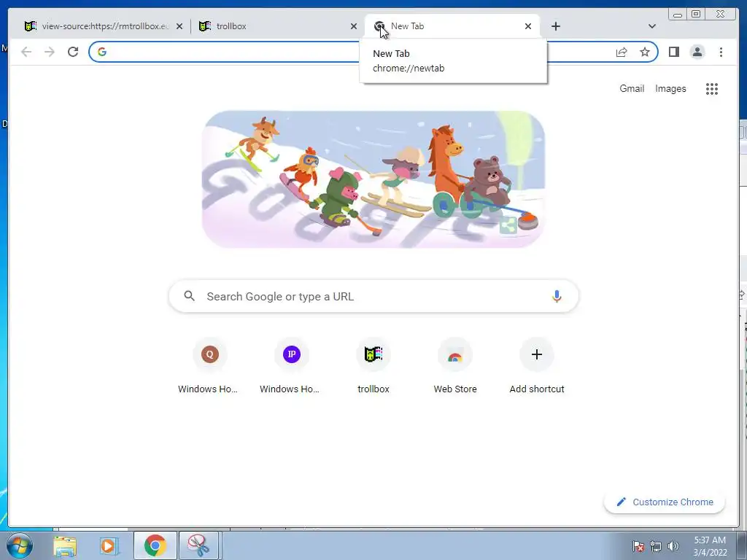This screenshot has width=747, height=560.
Task: Open the Gmail link
Action: 632,88
